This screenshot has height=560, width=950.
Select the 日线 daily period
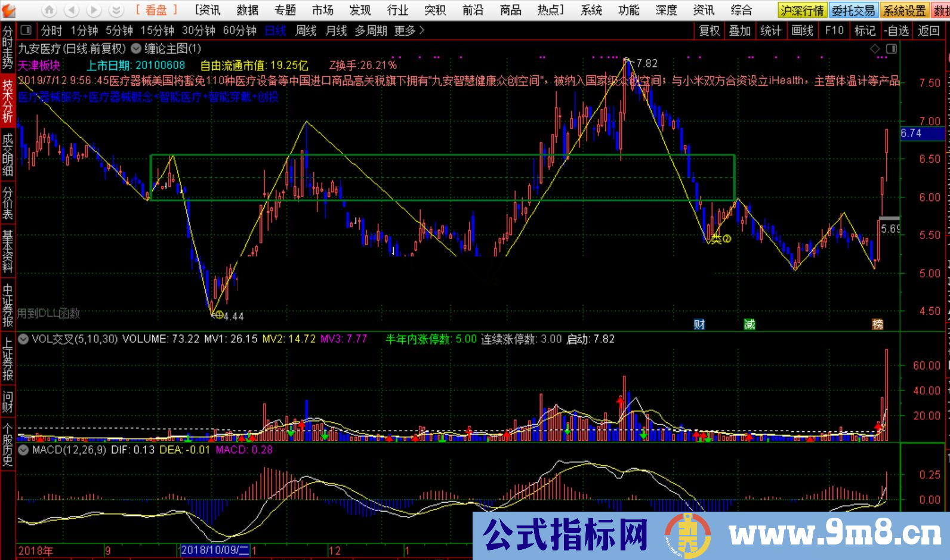276,30
